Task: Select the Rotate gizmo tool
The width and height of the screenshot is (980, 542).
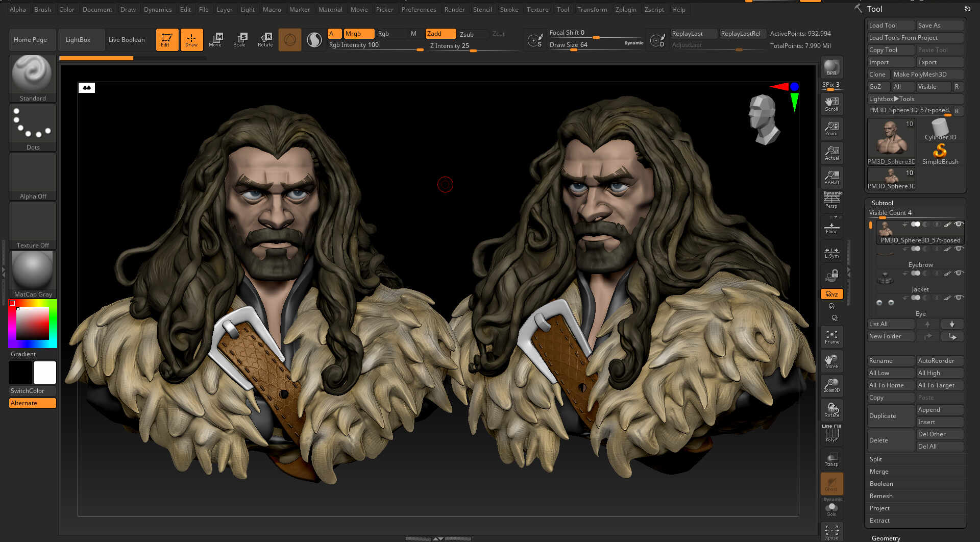Action: click(x=265, y=39)
